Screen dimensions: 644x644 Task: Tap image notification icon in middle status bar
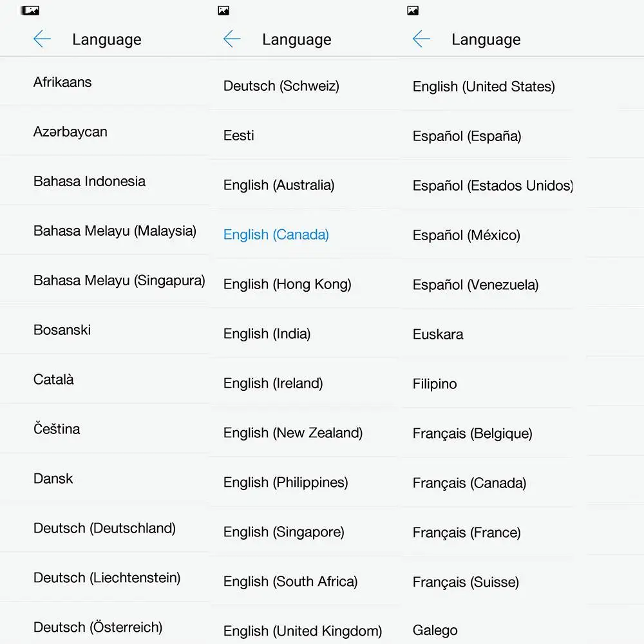(x=223, y=10)
